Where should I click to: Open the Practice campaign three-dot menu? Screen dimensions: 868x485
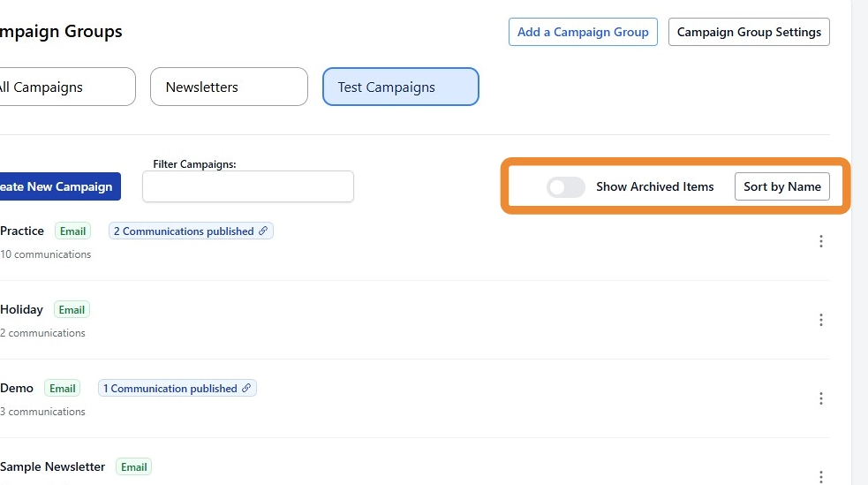820,241
